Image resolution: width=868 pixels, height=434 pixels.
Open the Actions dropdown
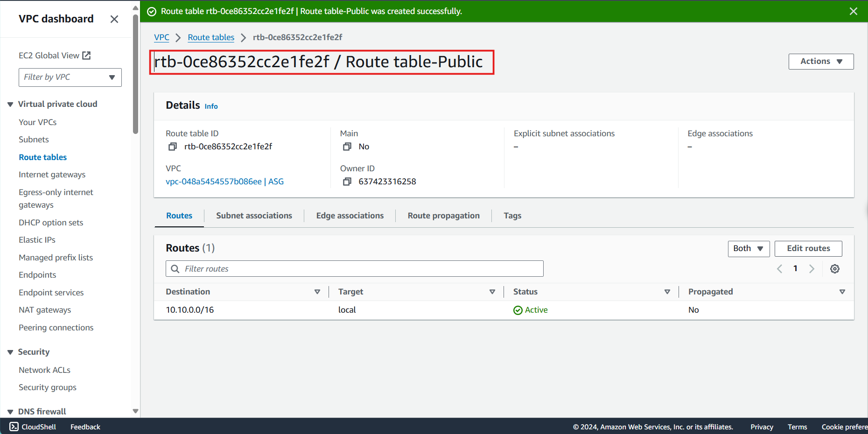pos(820,61)
